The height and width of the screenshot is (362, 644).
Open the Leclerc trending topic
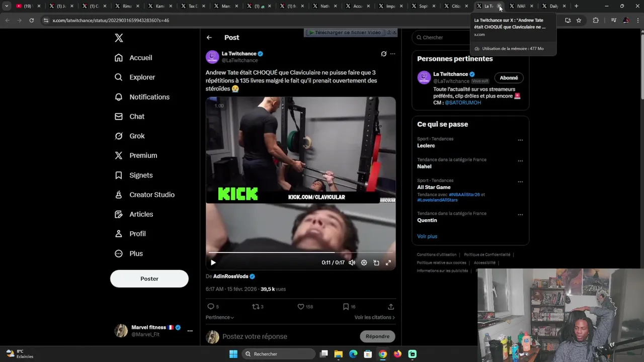426,146
